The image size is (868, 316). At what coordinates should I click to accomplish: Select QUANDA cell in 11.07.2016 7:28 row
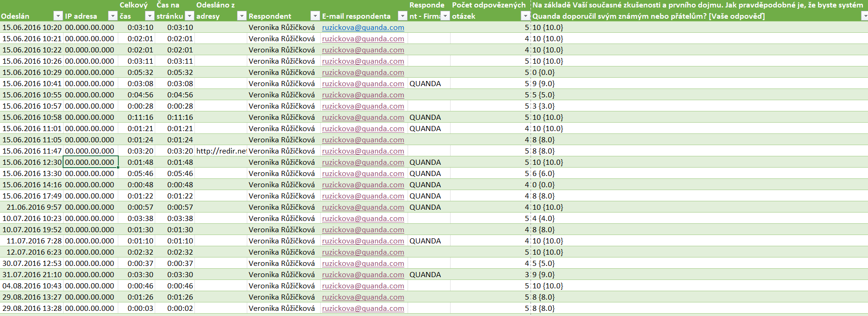tap(429, 241)
